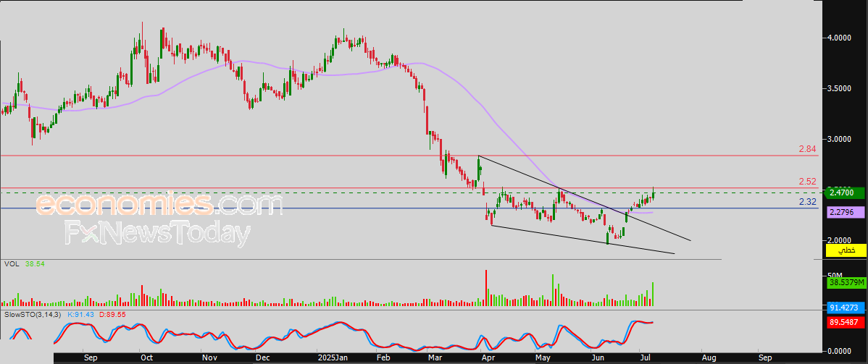
Task: Click the Apr date axis label
Action: 489,358
